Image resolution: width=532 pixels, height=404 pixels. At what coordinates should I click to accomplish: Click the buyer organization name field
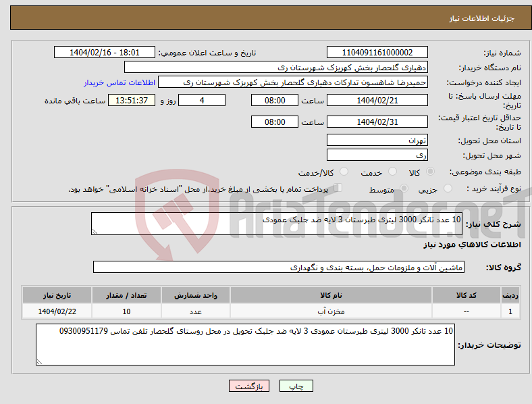click(x=276, y=67)
